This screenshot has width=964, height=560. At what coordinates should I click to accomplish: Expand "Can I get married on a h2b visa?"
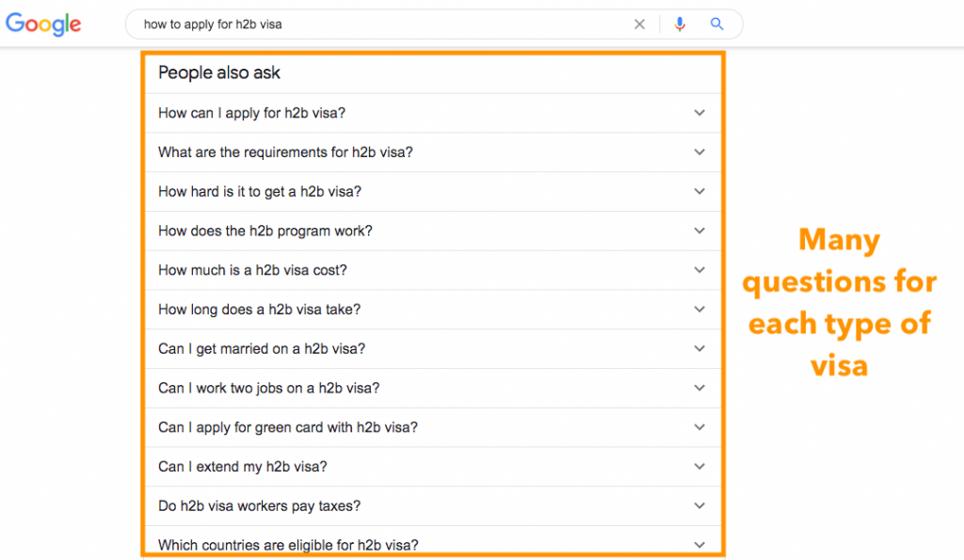coord(433,349)
